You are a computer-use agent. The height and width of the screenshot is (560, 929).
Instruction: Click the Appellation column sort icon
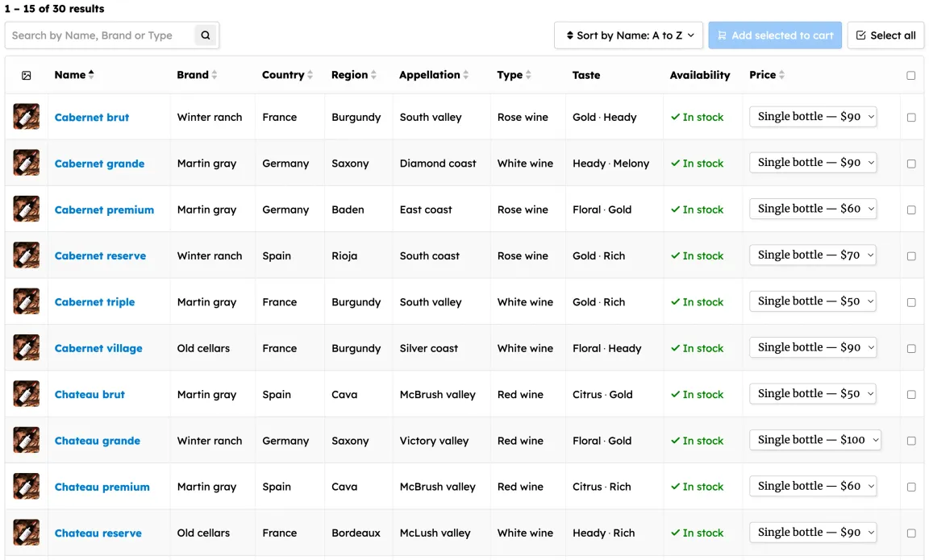[466, 75]
